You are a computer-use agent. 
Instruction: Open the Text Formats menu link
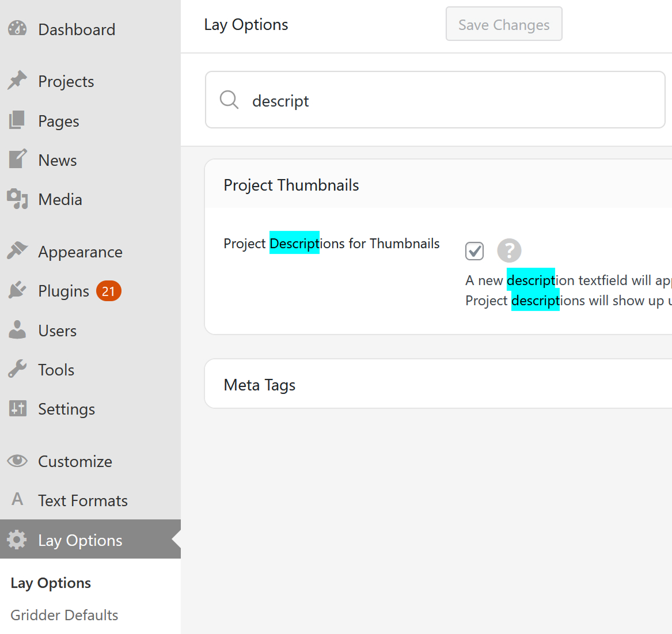pyautogui.click(x=83, y=500)
